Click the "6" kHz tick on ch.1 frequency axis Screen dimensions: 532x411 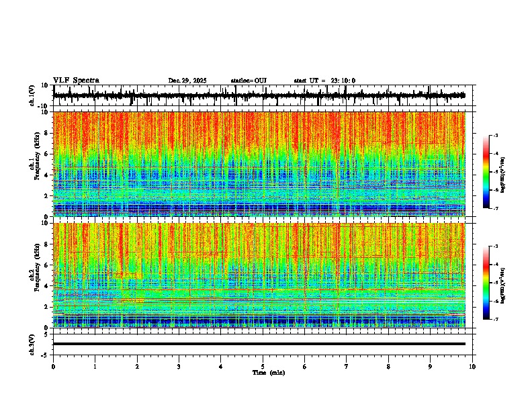47,154
